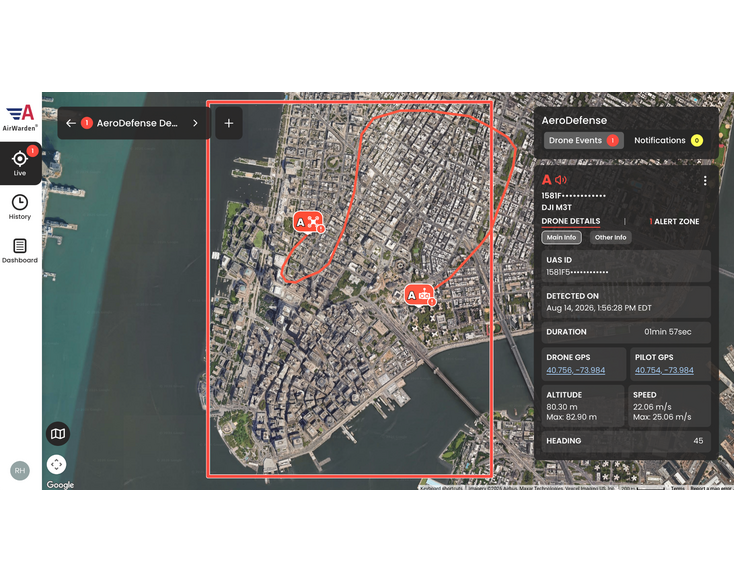The height and width of the screenshot is (582, 734).
Task: Open Drone GPS link 40.756, -73.984
Action: [x=575, y=370]
